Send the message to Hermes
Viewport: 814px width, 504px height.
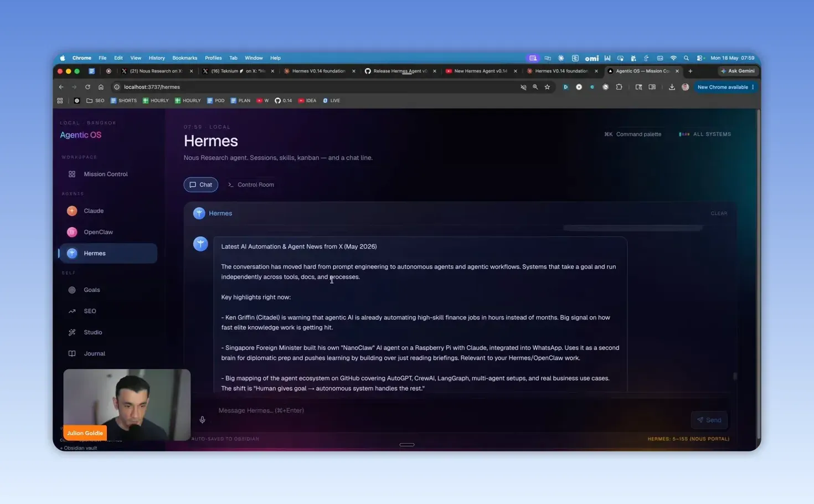[709, 420]
